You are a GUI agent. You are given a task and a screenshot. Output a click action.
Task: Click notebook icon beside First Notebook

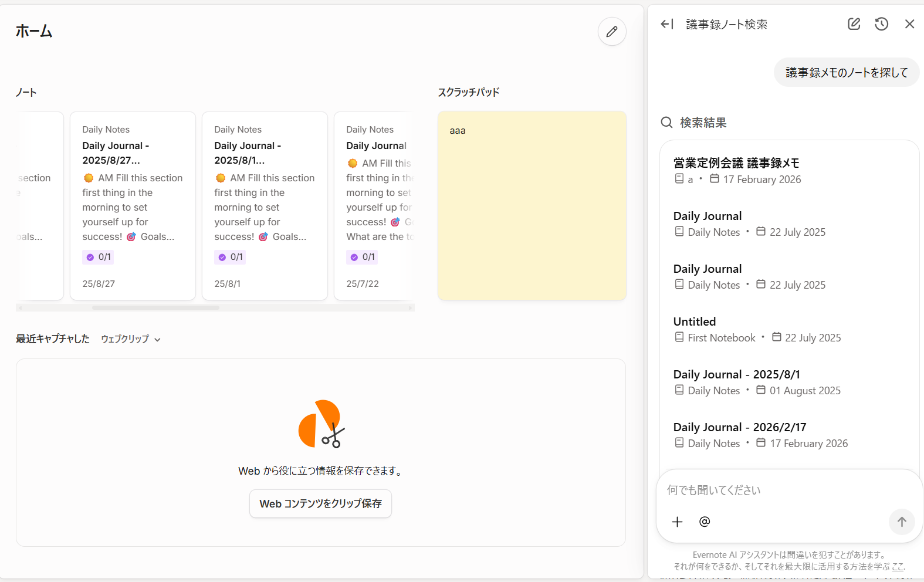point(679,337)
